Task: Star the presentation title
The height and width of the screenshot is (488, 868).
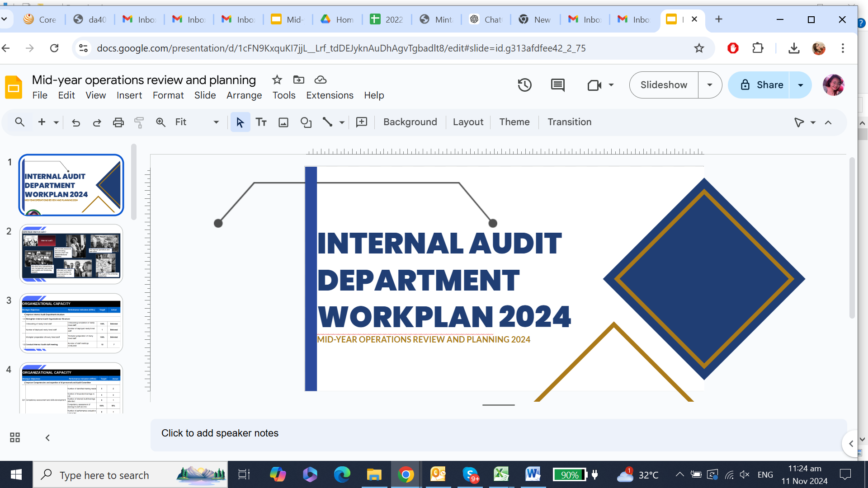Action: point(277,80)
